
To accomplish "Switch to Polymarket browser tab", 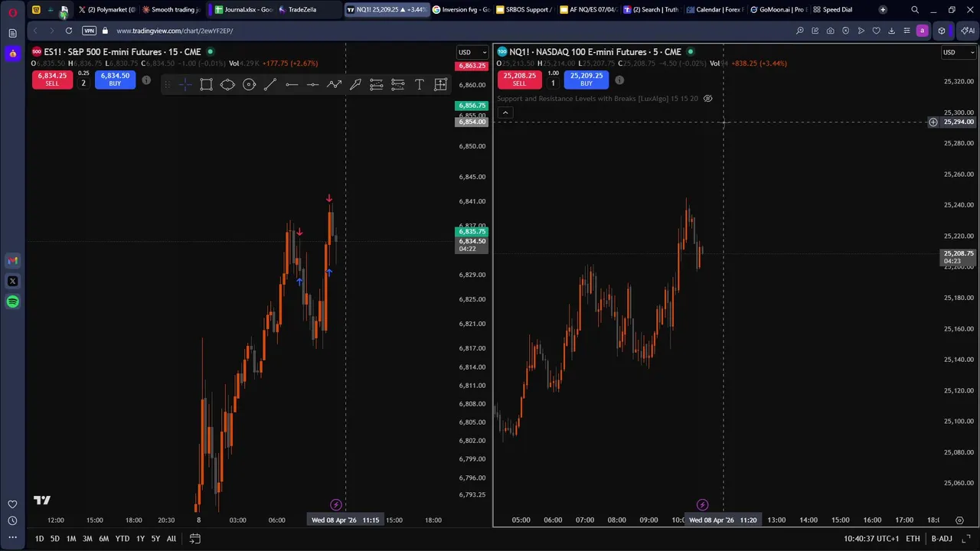I will click(108, 10).
